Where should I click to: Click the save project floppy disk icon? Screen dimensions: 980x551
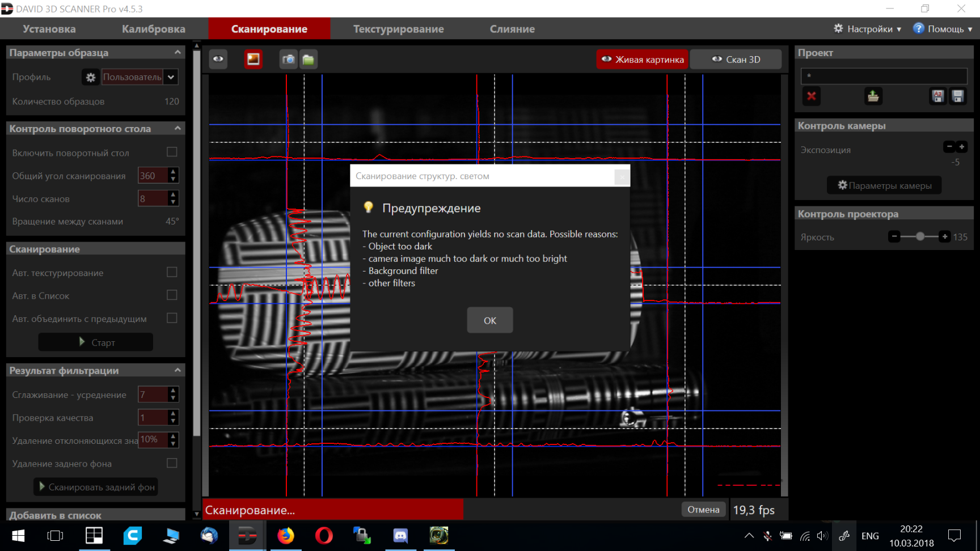[958, 96]
